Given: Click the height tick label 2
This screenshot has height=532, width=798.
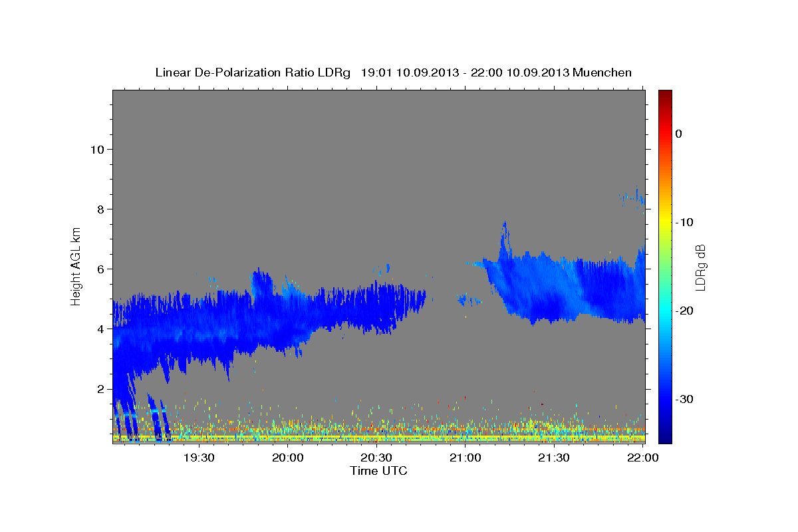Looking at the screenshot, I should pos(100,389).
